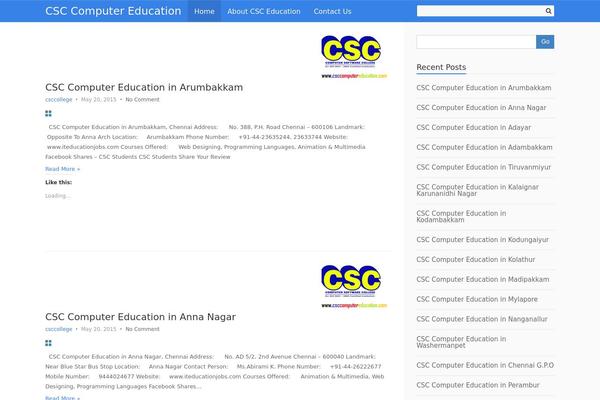Open the Contact Us page
The height and width of the screenshot is (400, 600).
[x=332, y=11]
